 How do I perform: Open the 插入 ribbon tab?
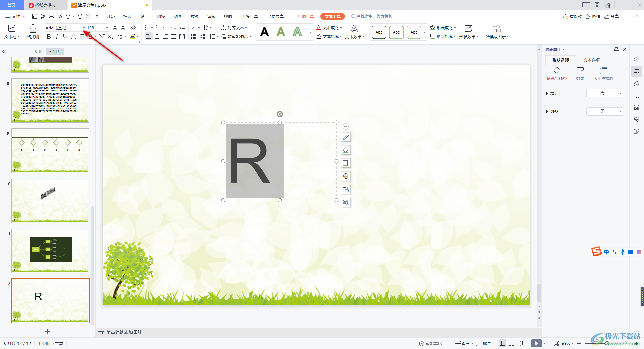[x=127, y=16]
